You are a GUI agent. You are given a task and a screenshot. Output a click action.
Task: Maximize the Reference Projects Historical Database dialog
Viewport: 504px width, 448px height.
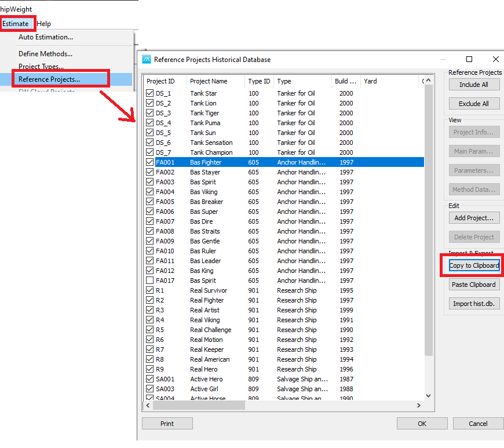coord(469,59)
